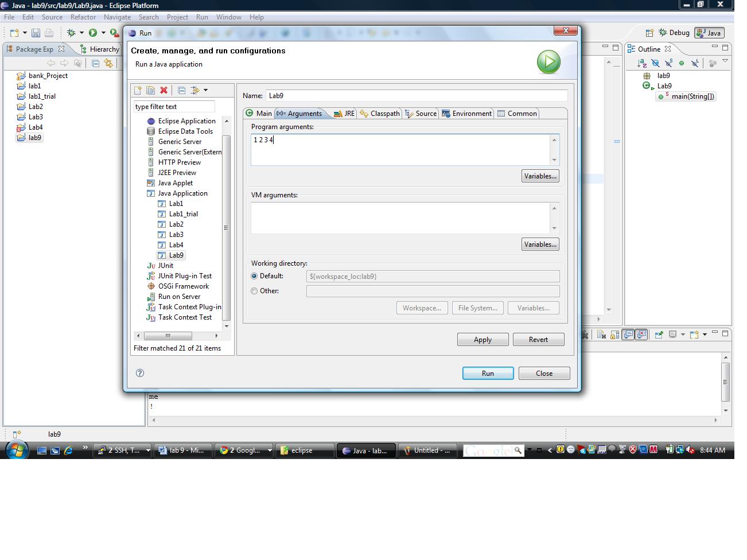The width and height of the screenshot is (747, 560).
Task: Open the Environment tab
Action: pos(467,114)
